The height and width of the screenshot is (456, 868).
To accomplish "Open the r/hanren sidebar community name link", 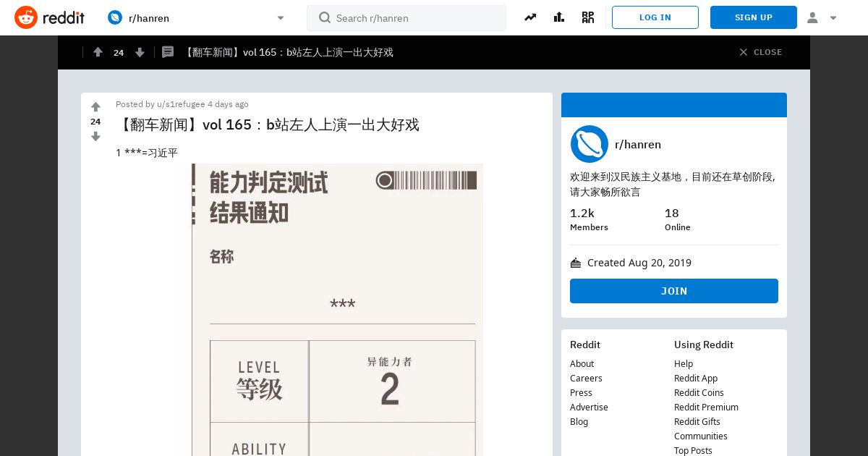I will pyautogui.click(x=638, y=144).
